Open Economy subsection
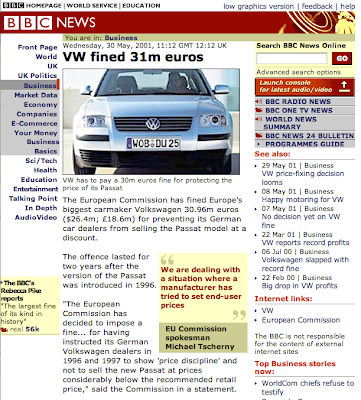 (x=41, y=105)
